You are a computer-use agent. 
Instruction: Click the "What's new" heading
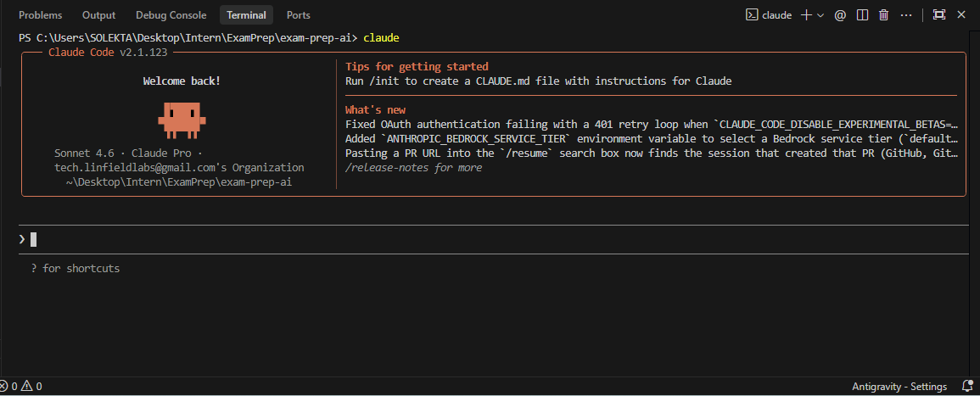(376, 110)
